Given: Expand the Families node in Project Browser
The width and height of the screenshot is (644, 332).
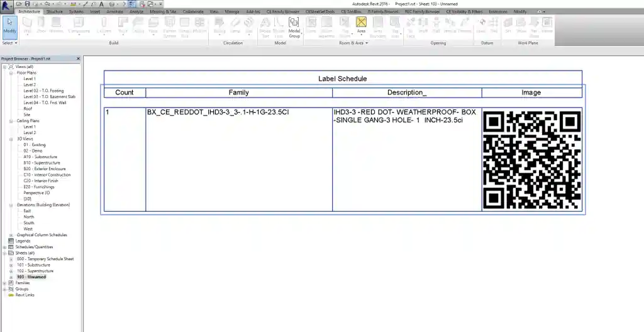Looking at the screenshot, I should click(5, 283).
